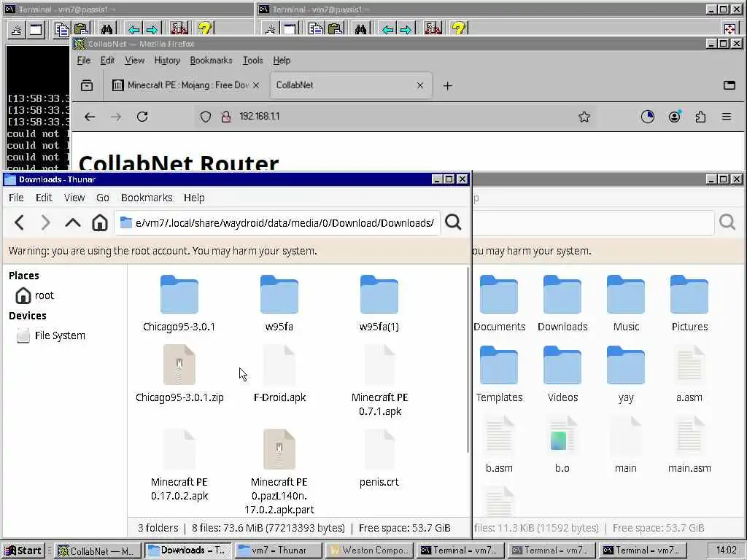747x560 pixels.
Task: Open list all tabs button in Firefox
Action: (729, 86)
